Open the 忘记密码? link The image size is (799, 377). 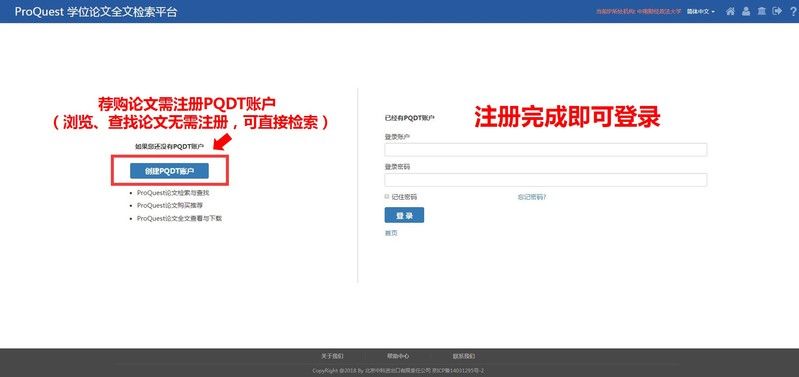(x=532, y=197)
